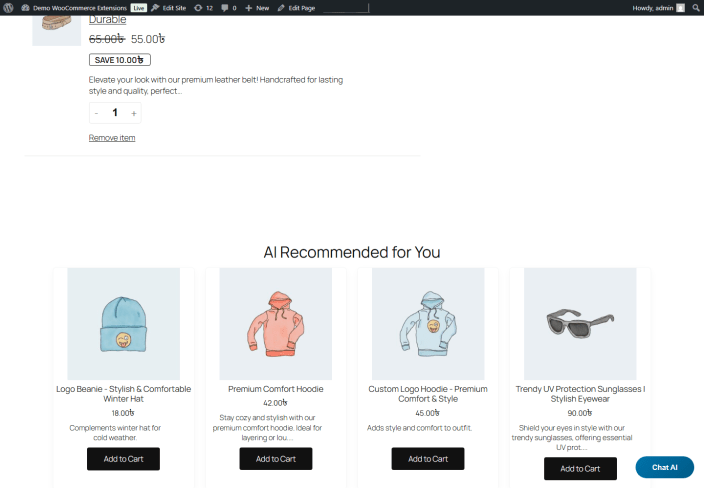Open the Durable product title link

pos(107,19)
